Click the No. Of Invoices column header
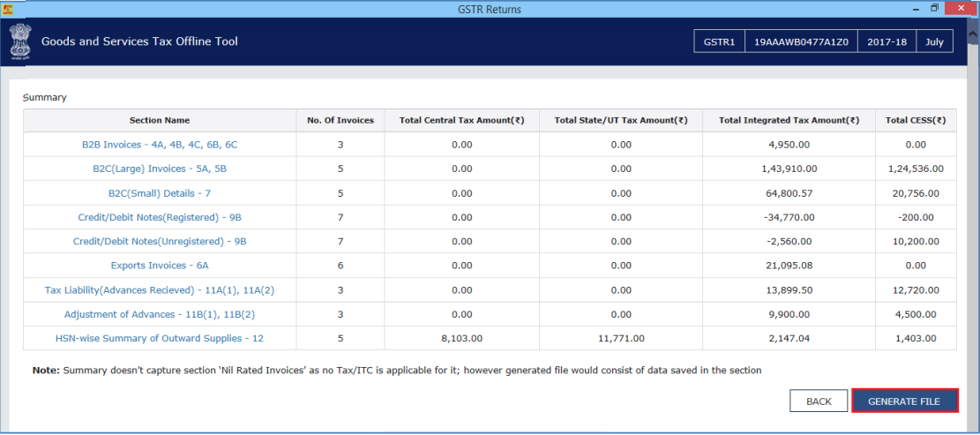980x435 pixels. pyautogui.click(x=340, y=120)
